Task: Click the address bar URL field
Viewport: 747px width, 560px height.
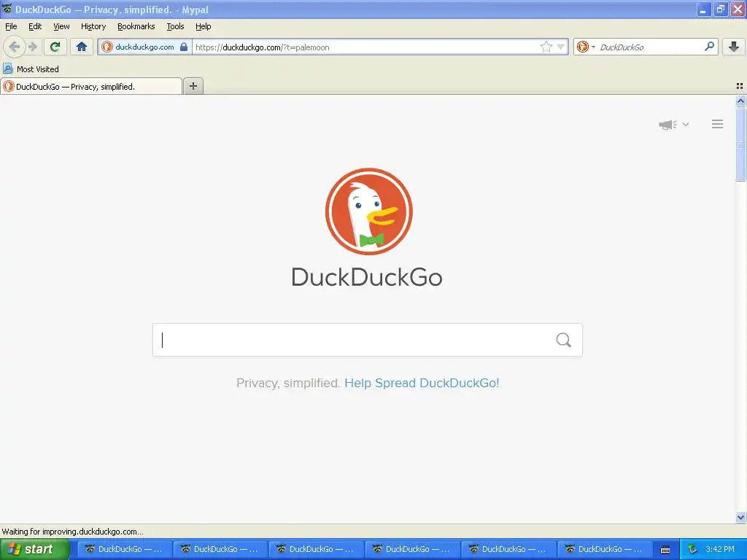Action: click(x=366, y=47)
